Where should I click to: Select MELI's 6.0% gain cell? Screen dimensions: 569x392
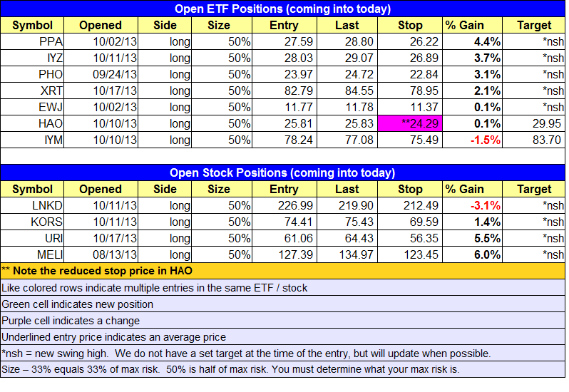pos(473,254)
